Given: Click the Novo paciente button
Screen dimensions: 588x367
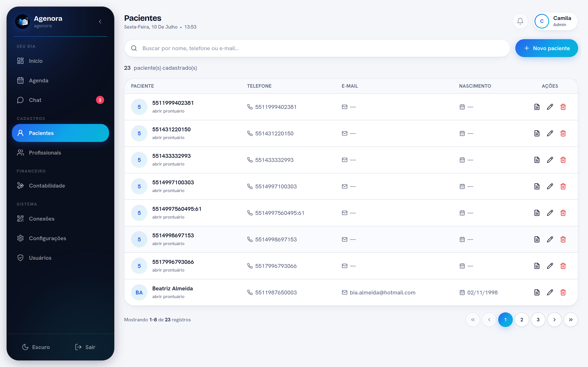Looking at the screenshot, I should coord(546,48).
